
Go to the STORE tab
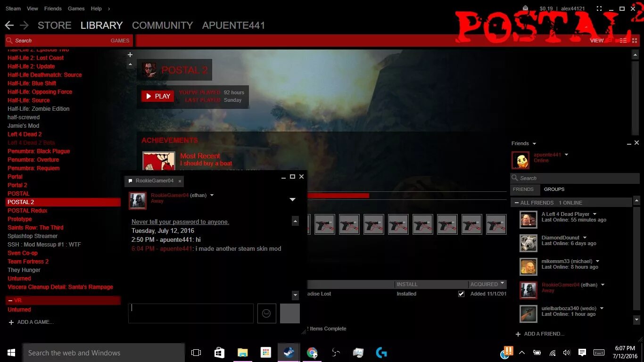click(55, 25)
